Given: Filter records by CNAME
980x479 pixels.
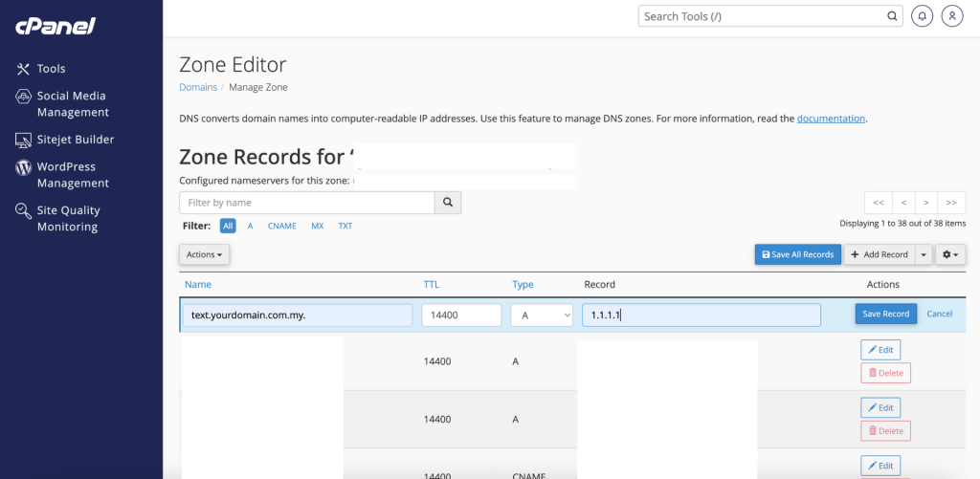Looking at the screenshot, I should (282, 226).
